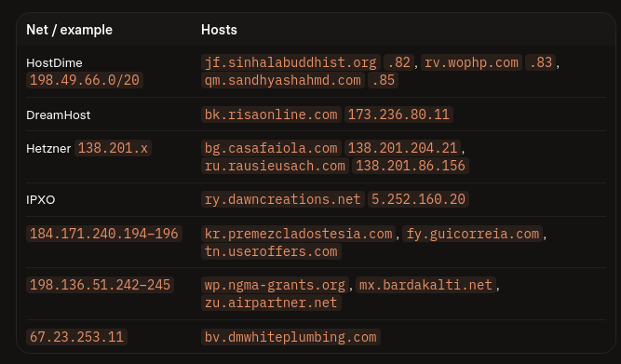Click the 138.201.86.156 IP chip
The image size is (621, 364).
(411, 166)
